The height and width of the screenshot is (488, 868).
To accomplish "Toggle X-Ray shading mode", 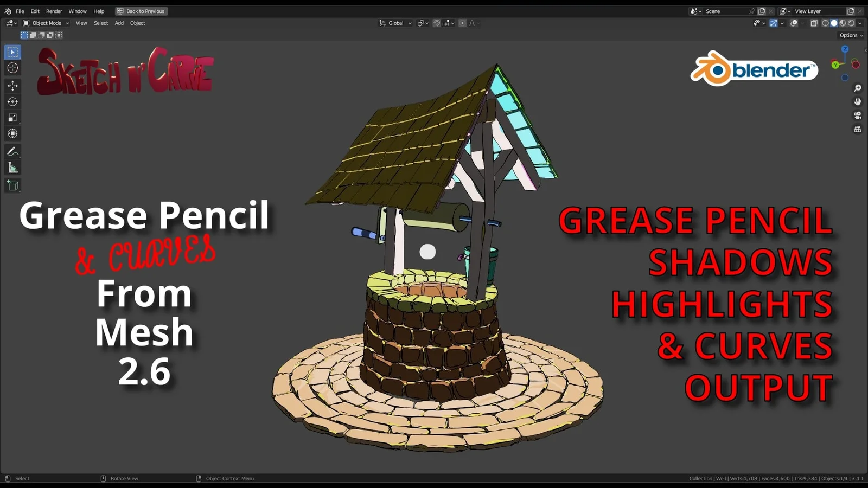I will point(814,23).
